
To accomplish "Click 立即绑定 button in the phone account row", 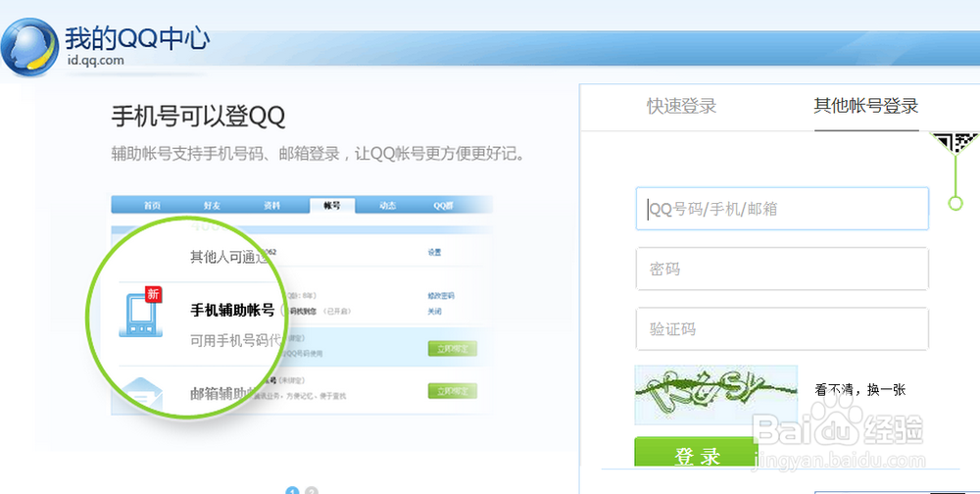I will pyautogui.click(x=453, y=349).
